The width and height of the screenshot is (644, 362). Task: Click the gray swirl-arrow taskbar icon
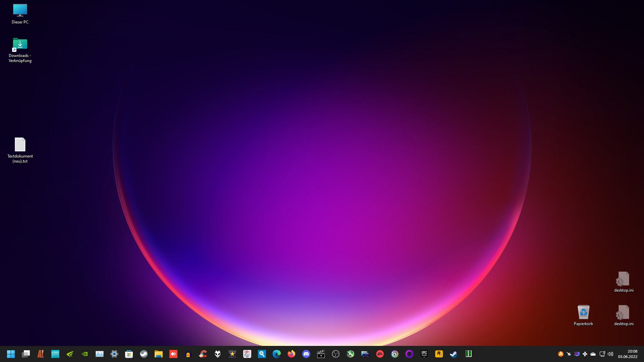pos(144,354)
